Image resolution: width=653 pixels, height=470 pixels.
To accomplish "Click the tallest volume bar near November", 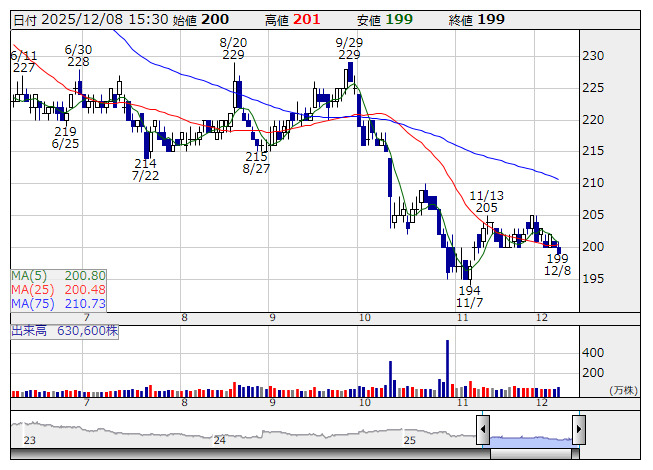I will (447, 368).
